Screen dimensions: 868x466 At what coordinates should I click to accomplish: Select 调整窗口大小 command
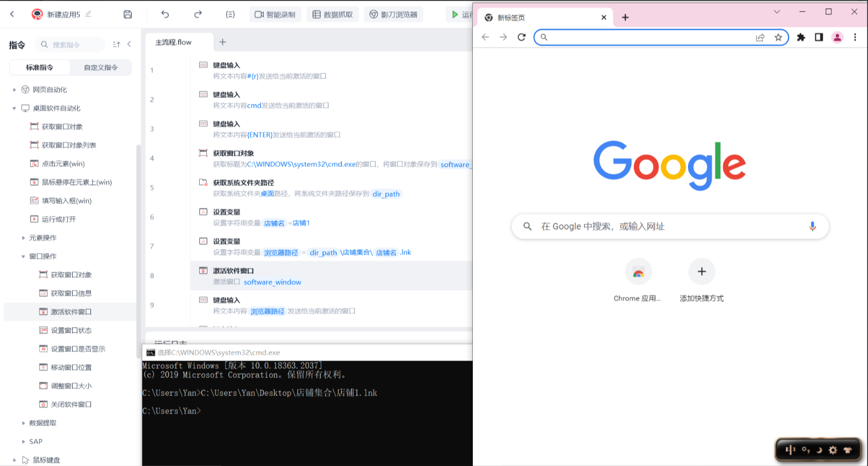pos(71,386)
